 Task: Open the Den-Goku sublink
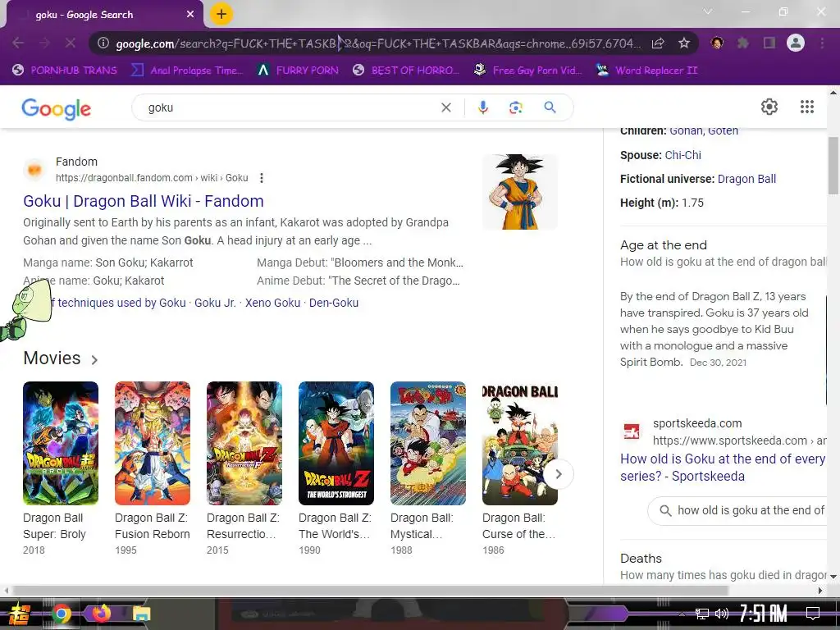334,303
